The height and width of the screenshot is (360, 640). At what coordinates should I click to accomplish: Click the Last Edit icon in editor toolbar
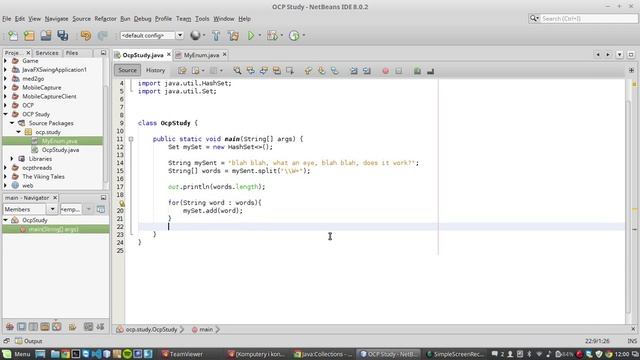(x=182, y=71)
